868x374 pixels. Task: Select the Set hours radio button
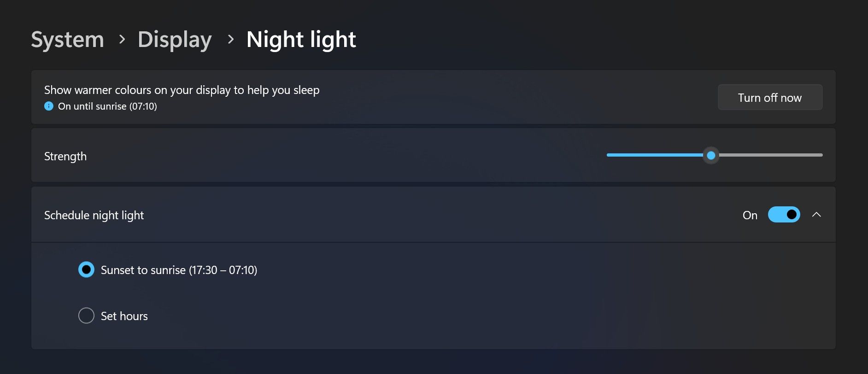click(86, 316)
